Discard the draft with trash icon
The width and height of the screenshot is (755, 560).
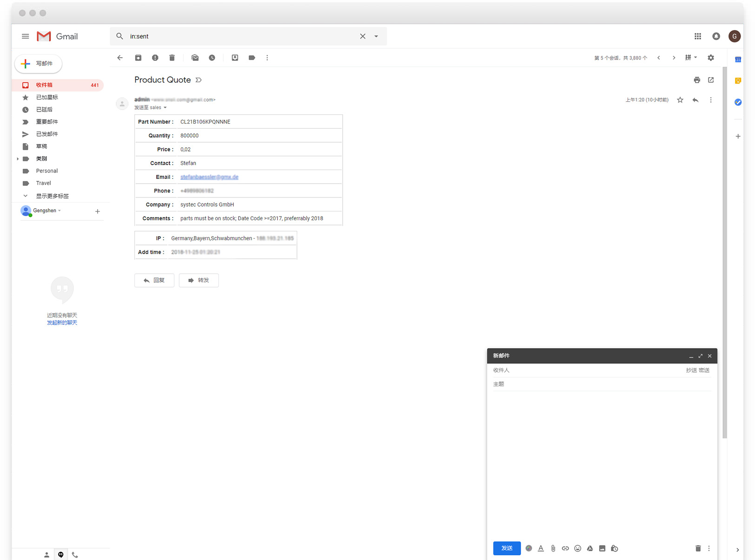pyautogui.click(x=698, y=548)
